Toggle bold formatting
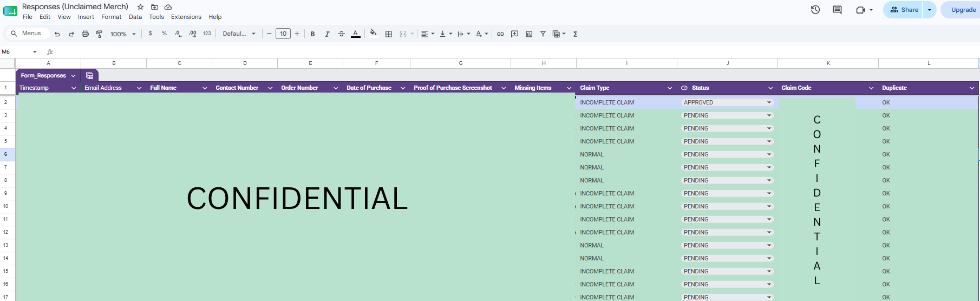This screenshot has width=980, height=301. point(312,34)
